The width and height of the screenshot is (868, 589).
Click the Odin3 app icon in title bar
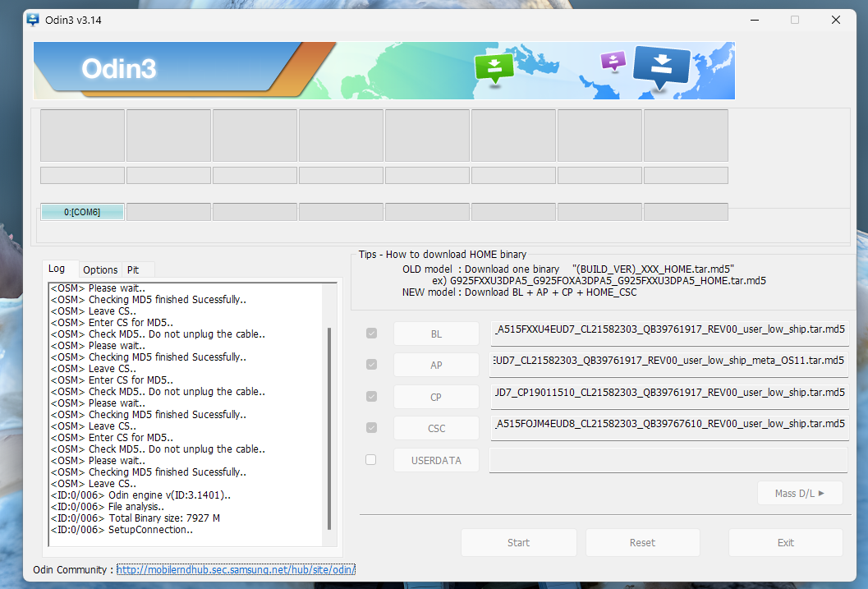click(x=33, y=20)
